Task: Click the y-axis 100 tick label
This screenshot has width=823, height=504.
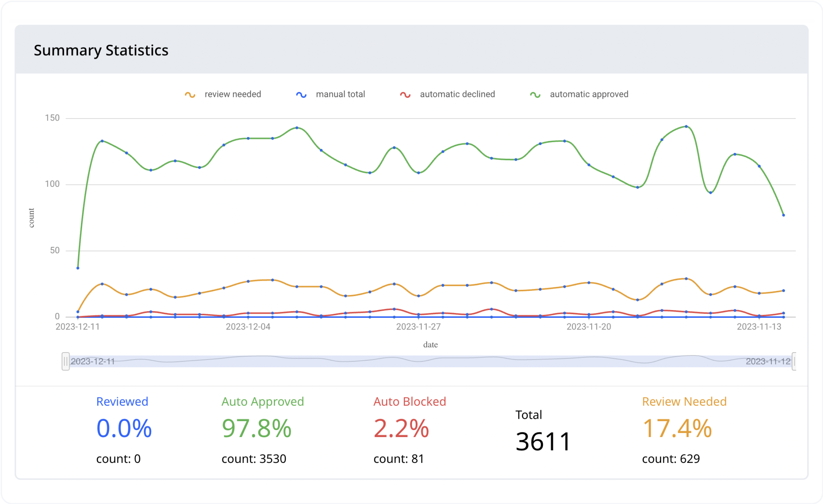Action: click(x=52, y=184)
